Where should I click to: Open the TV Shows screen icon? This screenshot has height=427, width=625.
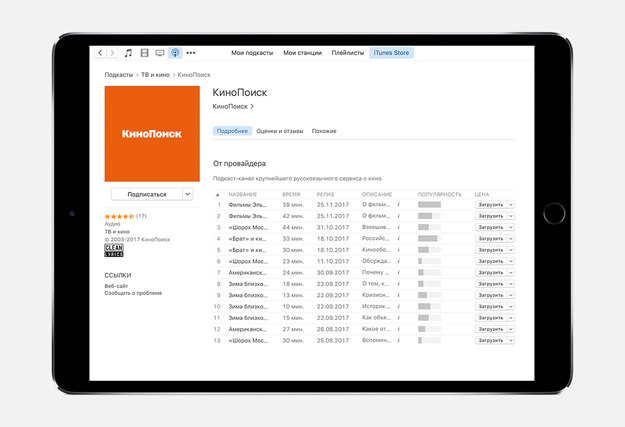[x=160, y=53]
